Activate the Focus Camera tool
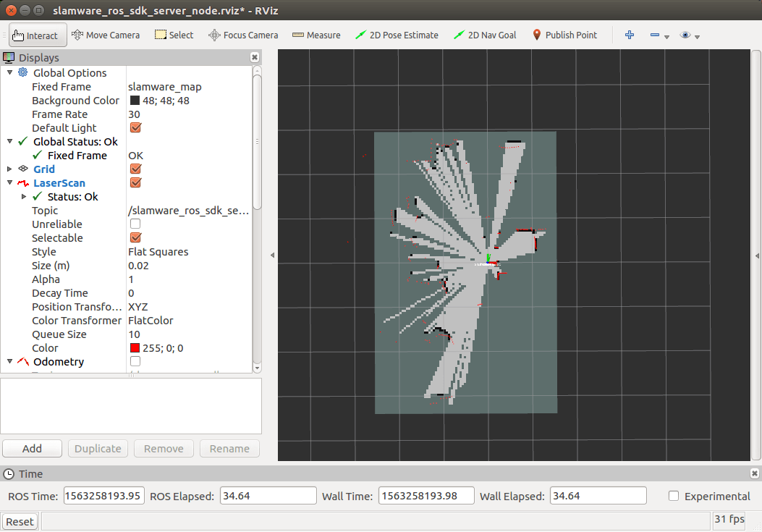Viewport: 762px width, 532px height. (243, 35)
